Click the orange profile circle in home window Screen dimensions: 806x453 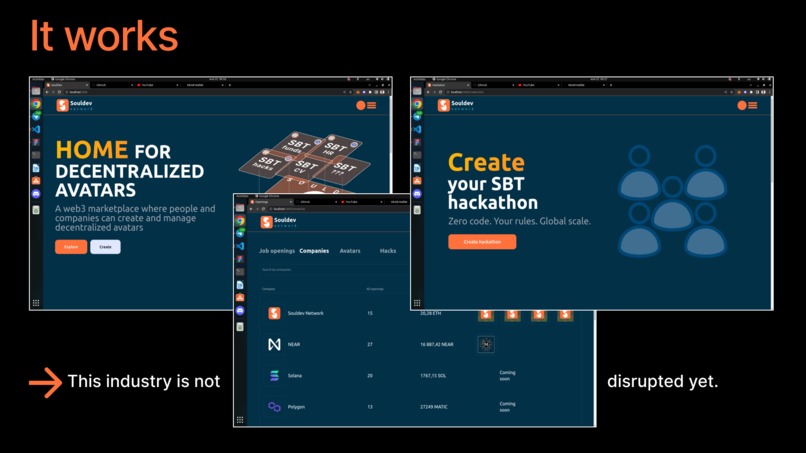[x=361, y=105]
